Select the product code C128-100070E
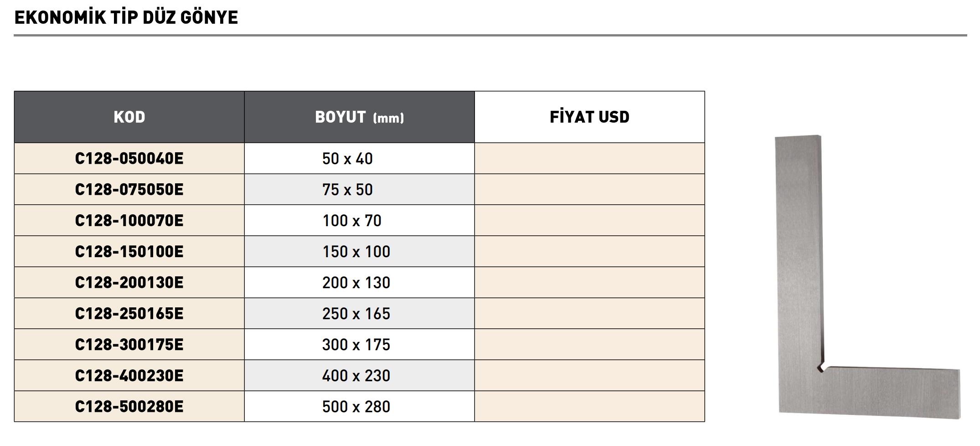Image resolution: width=980 pixels, height=446 pixels. pos(129,221)
